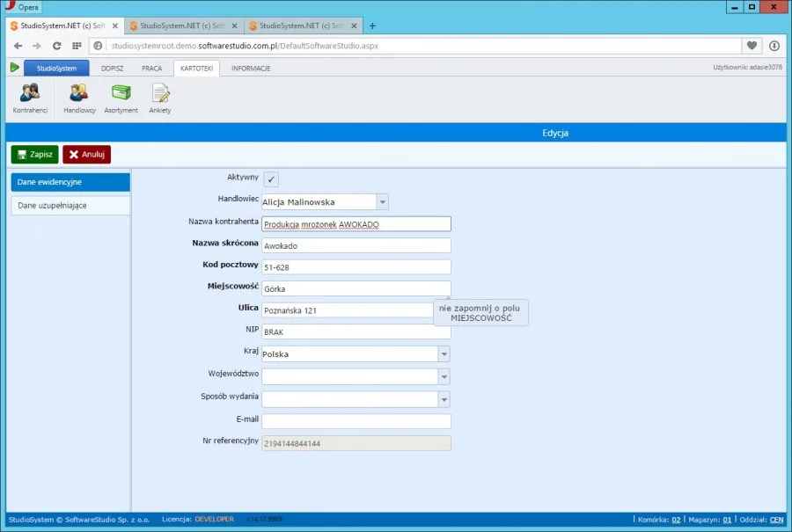The width and height of the screenshot is (792, 532).
Task: Open the Województwo dropdown
Action: [356, 376]
